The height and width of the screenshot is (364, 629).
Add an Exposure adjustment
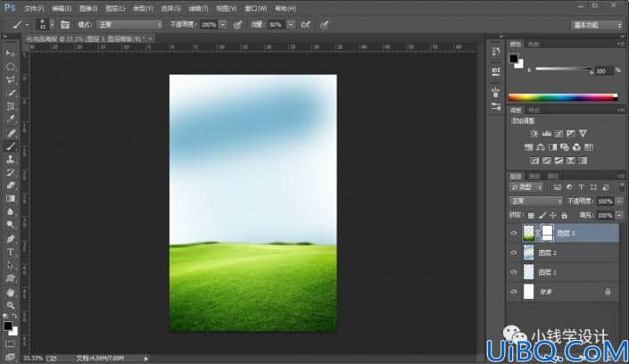point(570,133)
